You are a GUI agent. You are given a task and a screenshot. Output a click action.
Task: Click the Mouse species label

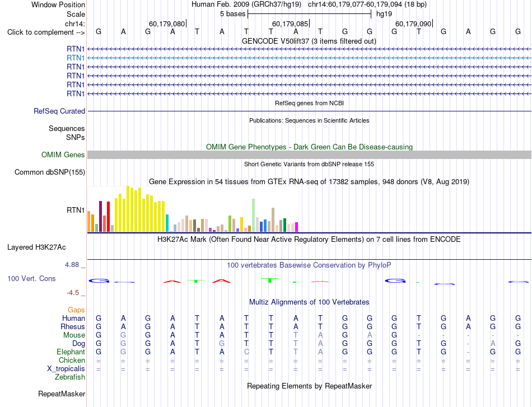point(74,335)
